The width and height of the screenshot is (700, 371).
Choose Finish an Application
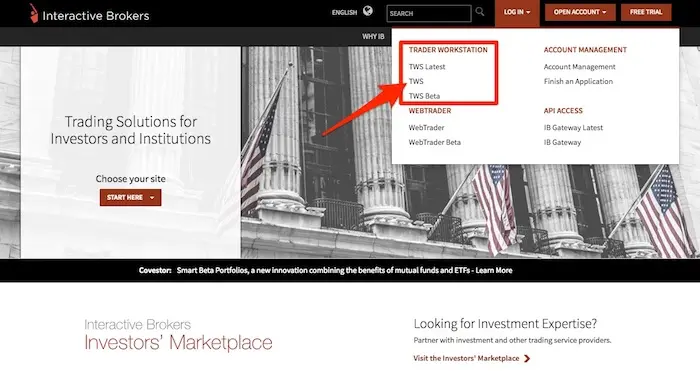[578, 82]
